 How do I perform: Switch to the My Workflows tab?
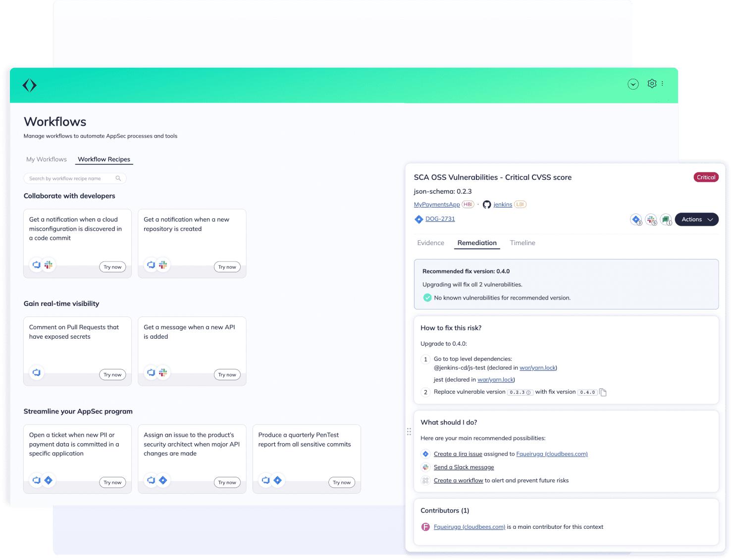coord(47,159)
